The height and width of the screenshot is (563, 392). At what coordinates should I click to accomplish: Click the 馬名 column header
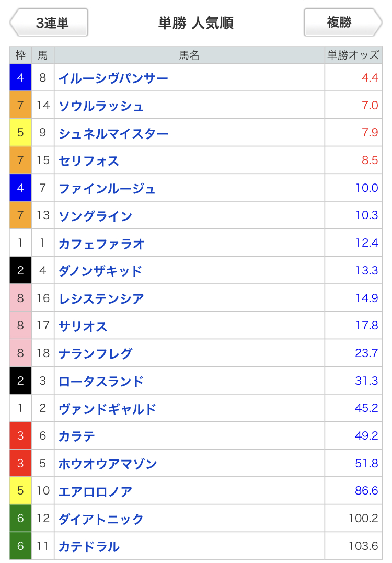tap(189, 55)
